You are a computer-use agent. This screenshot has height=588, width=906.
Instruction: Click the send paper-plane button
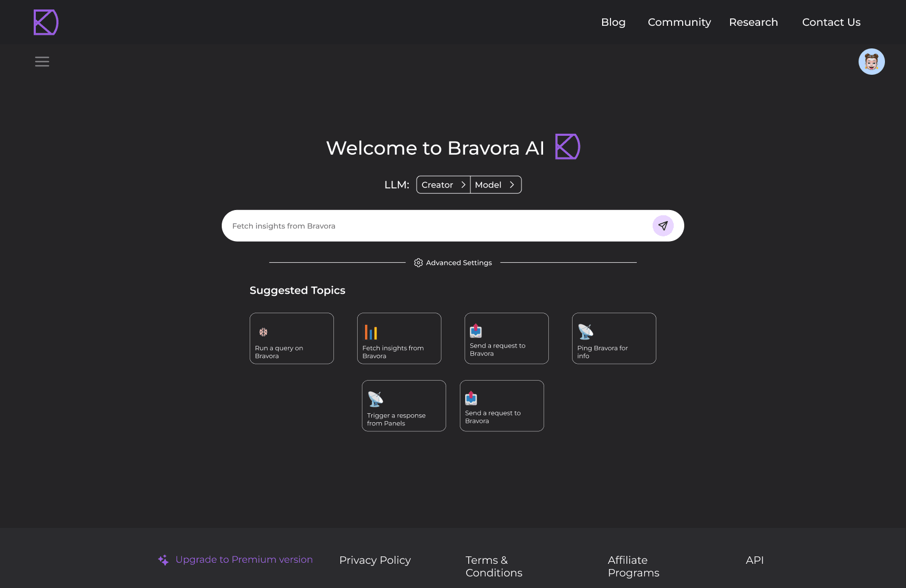(x=663, y=226)
